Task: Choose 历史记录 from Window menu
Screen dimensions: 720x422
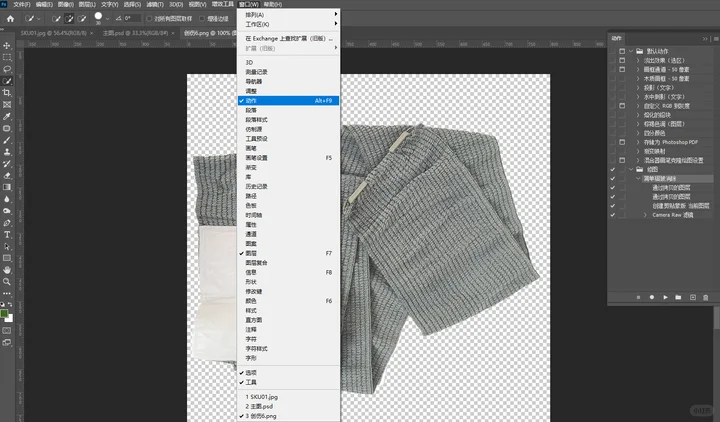Action: pos(288,186)
